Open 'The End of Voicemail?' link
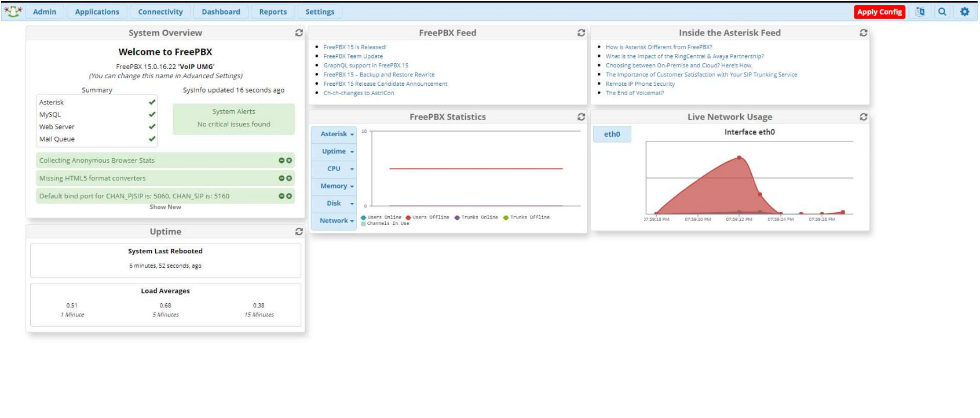Screen dimensions: 980x418 tap(635, 93)
